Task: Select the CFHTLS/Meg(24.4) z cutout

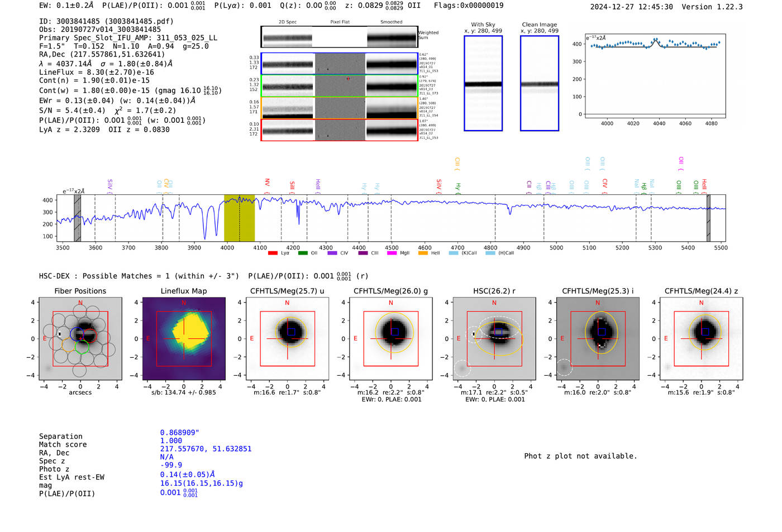Action: tap(702, 339)
